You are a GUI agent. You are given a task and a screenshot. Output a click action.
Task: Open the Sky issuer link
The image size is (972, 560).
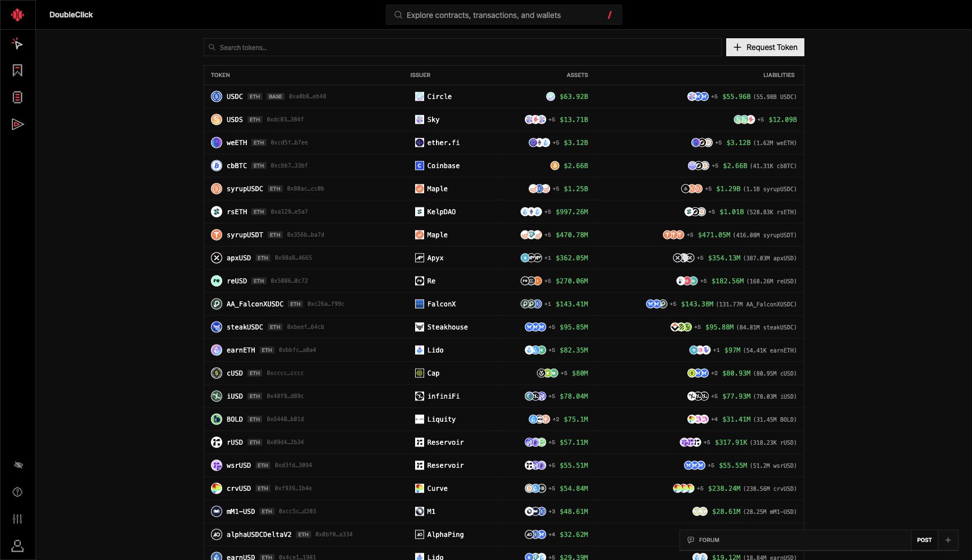pos(433,120)
